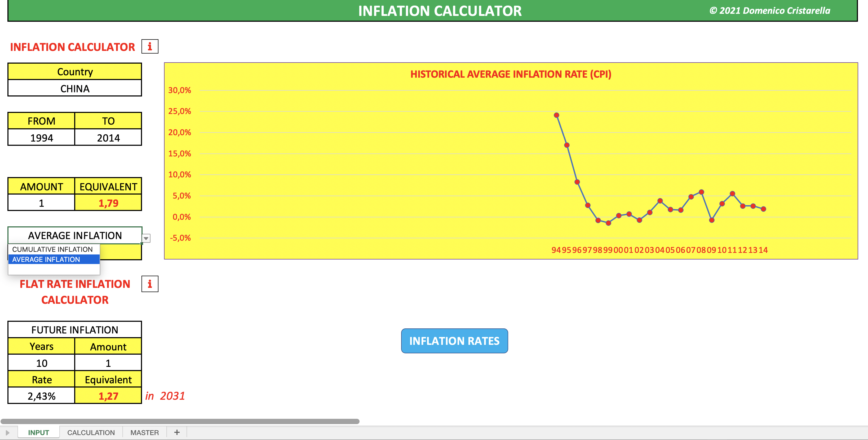Image resolution: width=868 pixels, height=440 pixels.
Task: Switch to the INPUT sheet tab
Action: pyautogui.click(x=38, y=433)
